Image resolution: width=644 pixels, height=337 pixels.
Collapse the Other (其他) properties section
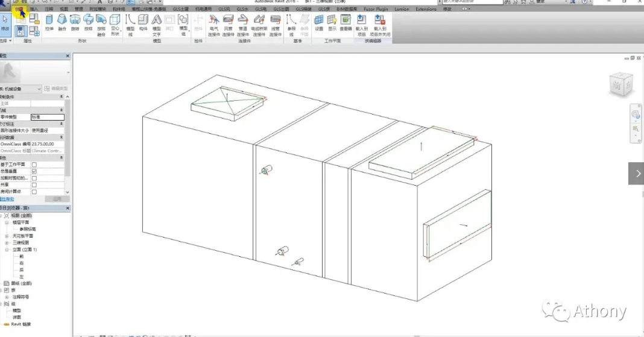pyautogui.click(x=62, y=157)
